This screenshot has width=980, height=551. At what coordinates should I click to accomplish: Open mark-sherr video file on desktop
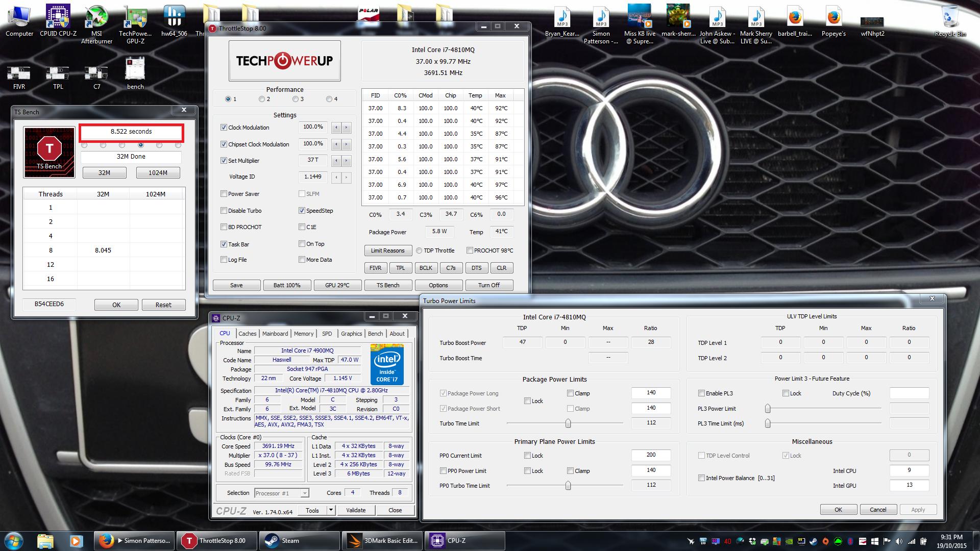click(678, 20)
